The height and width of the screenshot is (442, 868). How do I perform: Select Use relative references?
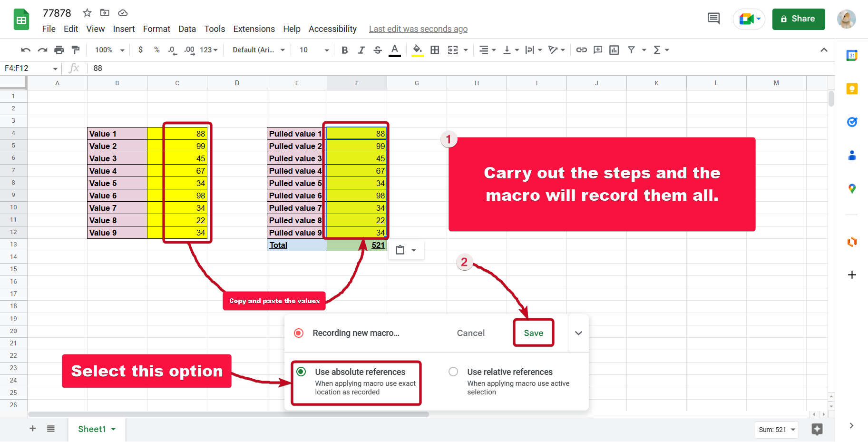[x=453, y=372]
